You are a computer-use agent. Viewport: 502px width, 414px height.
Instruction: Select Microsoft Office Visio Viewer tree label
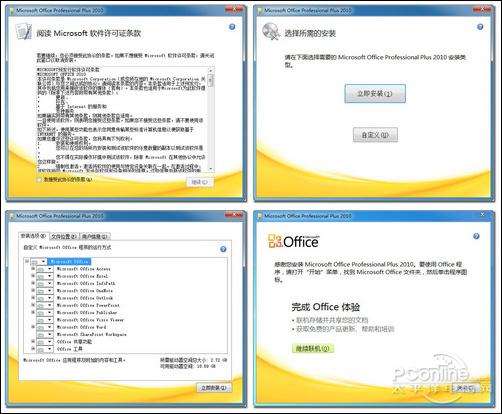[90, 320]
